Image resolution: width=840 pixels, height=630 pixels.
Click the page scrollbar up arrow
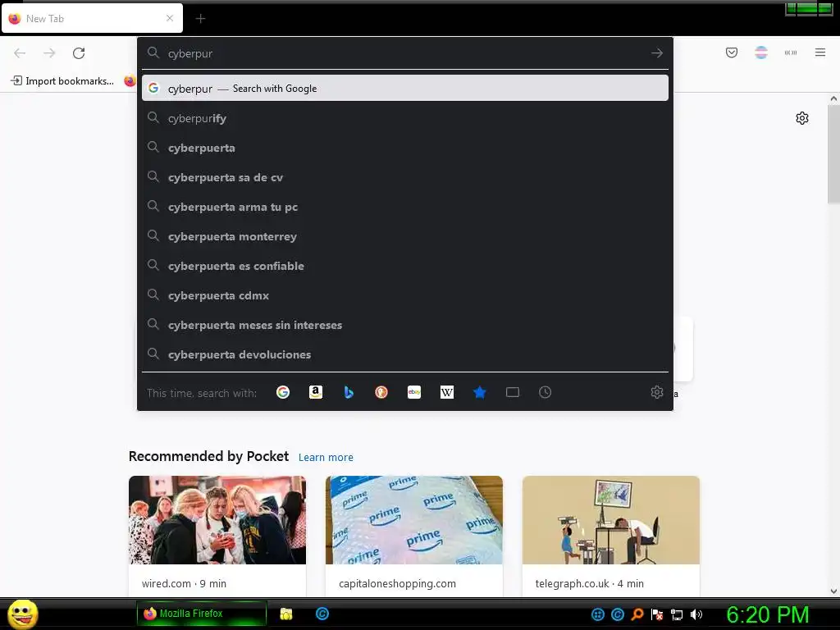(833, 98)
